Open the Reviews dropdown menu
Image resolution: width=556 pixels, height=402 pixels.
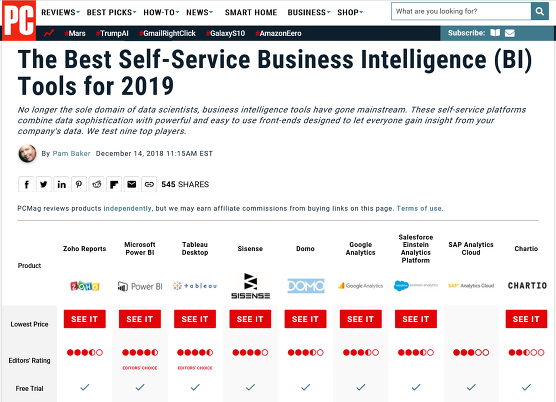point(60,12)
